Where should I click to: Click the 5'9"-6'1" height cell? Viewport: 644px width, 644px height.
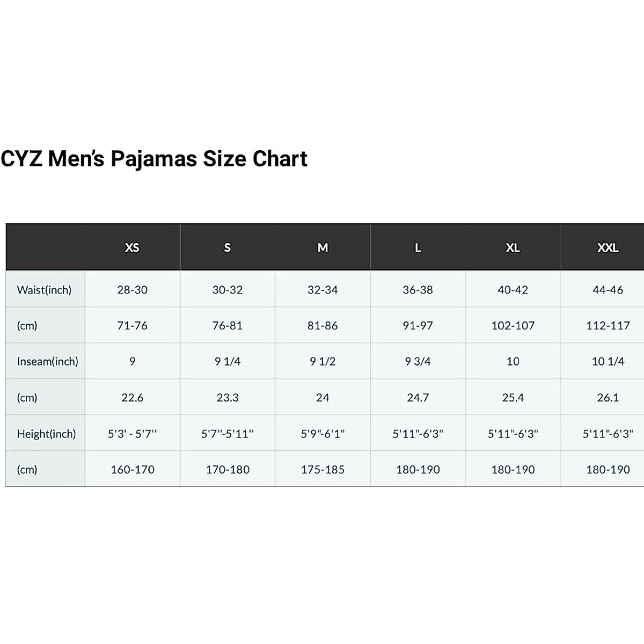[323, 434]
